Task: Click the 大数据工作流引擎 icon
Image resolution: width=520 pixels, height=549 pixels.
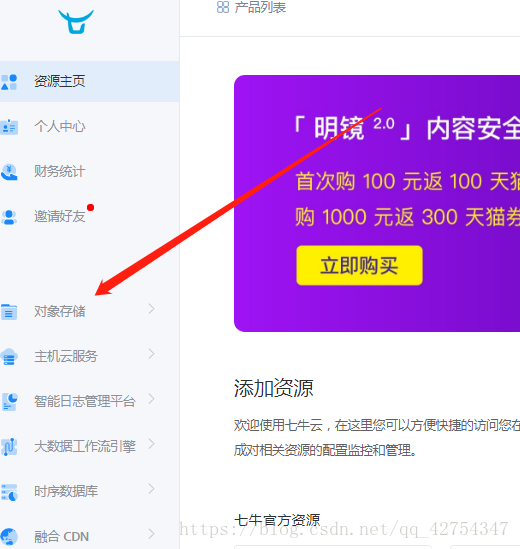Action: 9,447
